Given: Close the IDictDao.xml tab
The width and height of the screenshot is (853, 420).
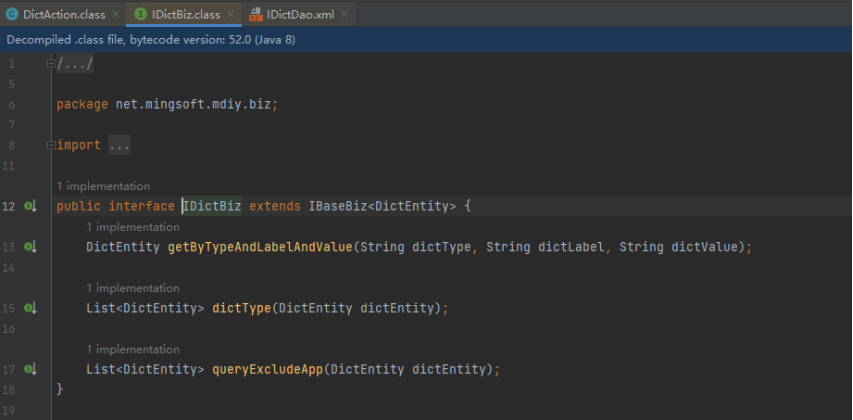Looking at the screenshot, I should (344, 15).
